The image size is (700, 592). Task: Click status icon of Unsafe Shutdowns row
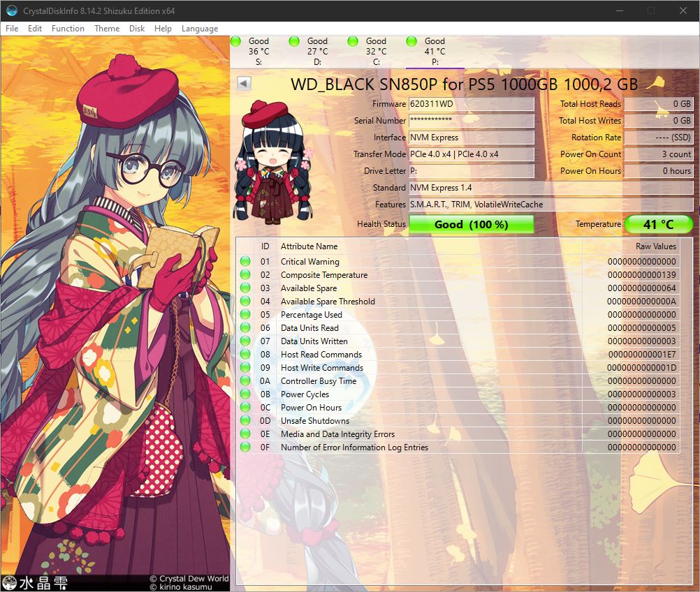pos(245,420)
